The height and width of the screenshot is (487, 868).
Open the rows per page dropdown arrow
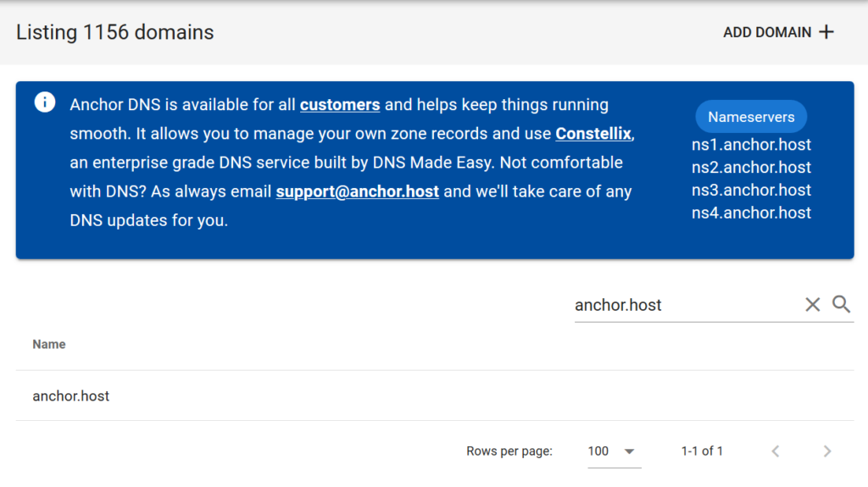[629, 451]
